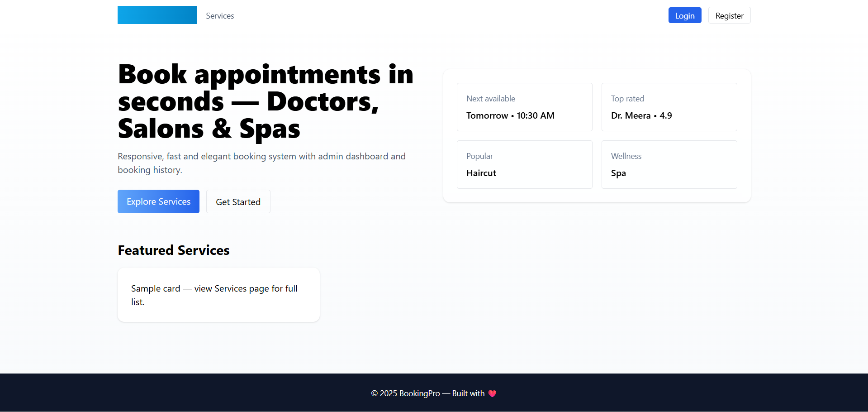Click the sample Featured Services card

point(218,294)
